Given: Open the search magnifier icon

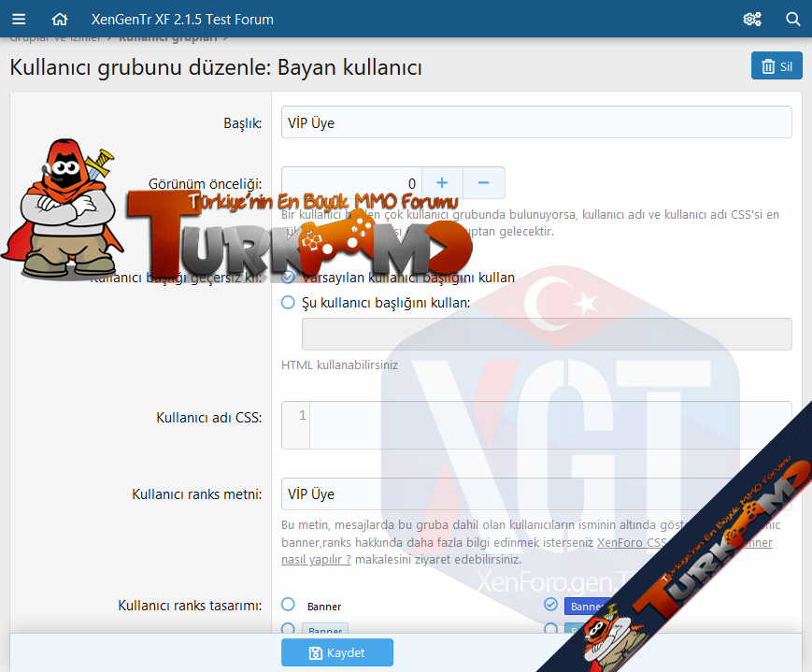Looking at the screenshot, I should [792, 20].
